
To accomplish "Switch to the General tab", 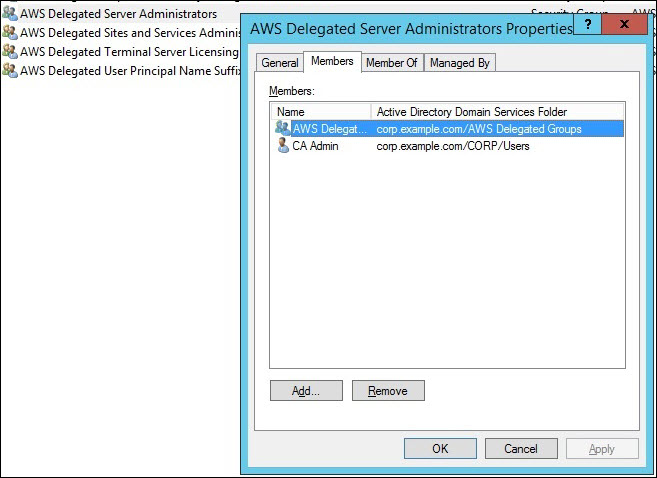I will [x=279, y=63].
